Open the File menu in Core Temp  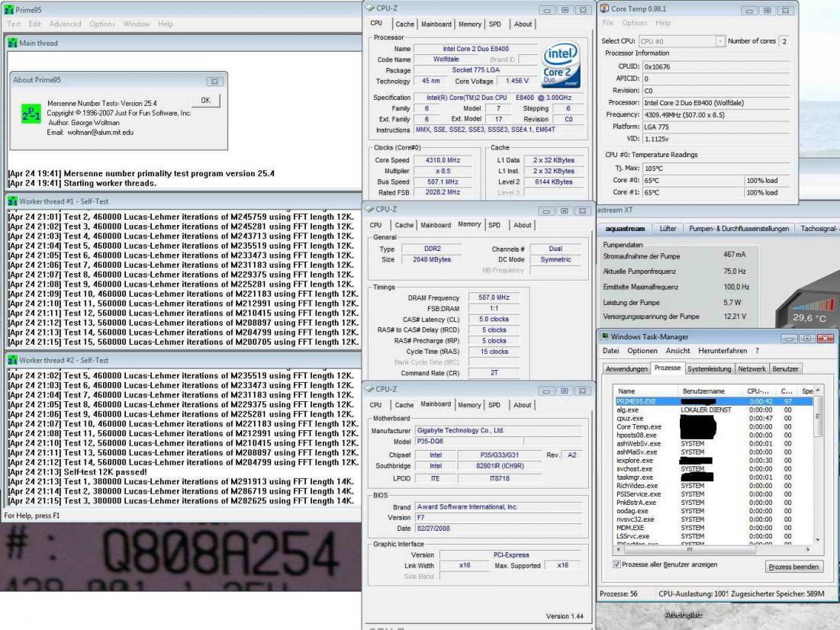coord(608,23)
